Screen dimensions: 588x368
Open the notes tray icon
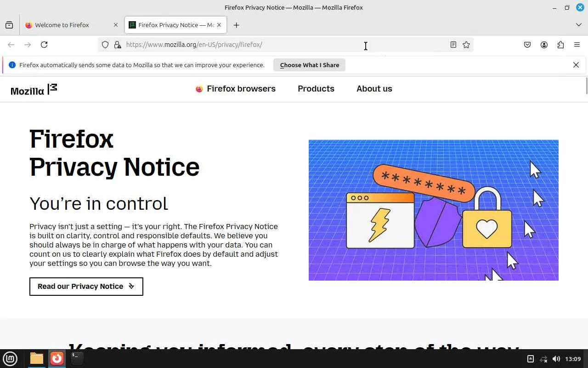(531, 359)
